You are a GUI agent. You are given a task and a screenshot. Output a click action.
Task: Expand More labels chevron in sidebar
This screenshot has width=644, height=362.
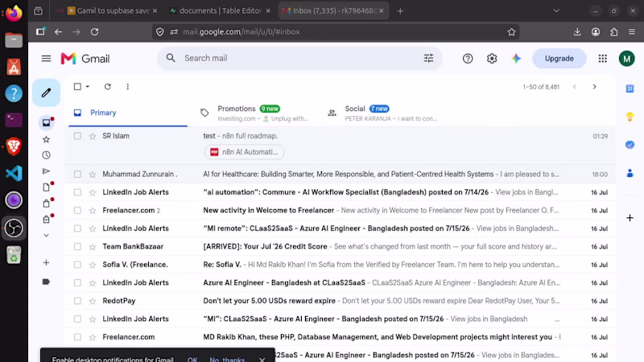[x=46, y=235]
